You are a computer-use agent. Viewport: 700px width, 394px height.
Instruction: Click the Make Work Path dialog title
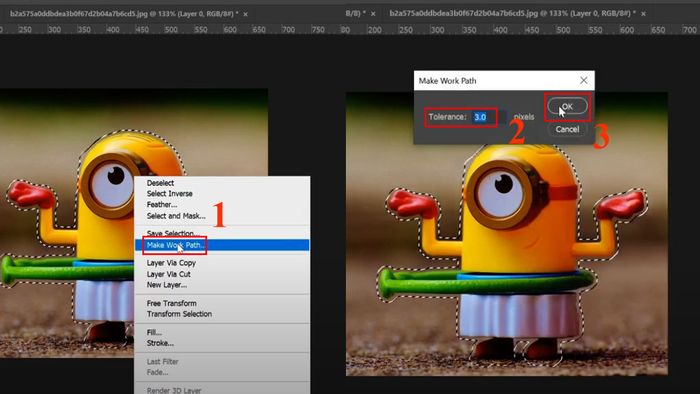[447, 81]
